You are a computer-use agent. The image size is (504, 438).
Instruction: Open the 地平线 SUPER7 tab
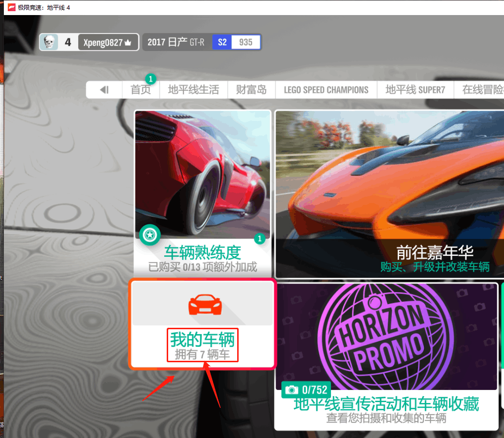click(415, 89)
